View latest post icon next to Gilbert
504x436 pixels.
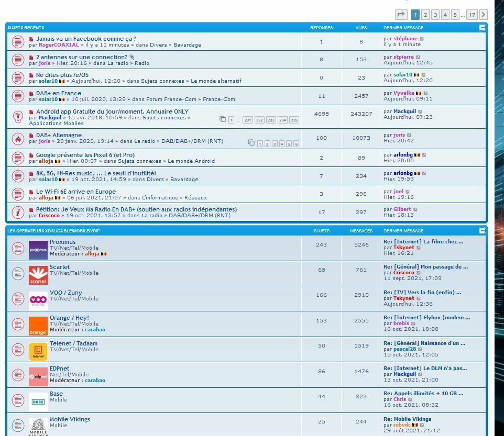pos(415,209)
